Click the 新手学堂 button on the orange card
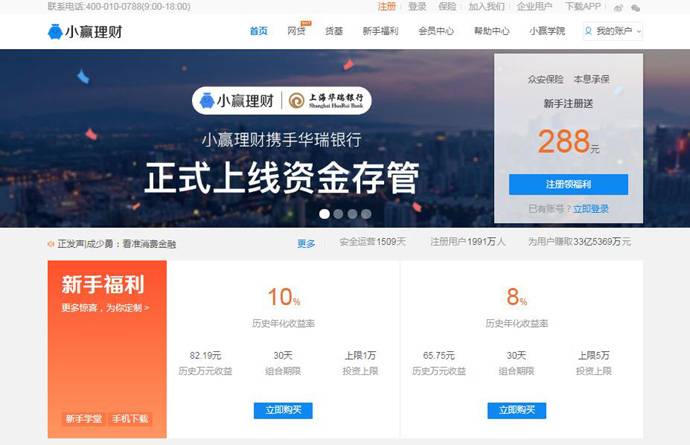This screenshot has width=690, height=445. 84,419
